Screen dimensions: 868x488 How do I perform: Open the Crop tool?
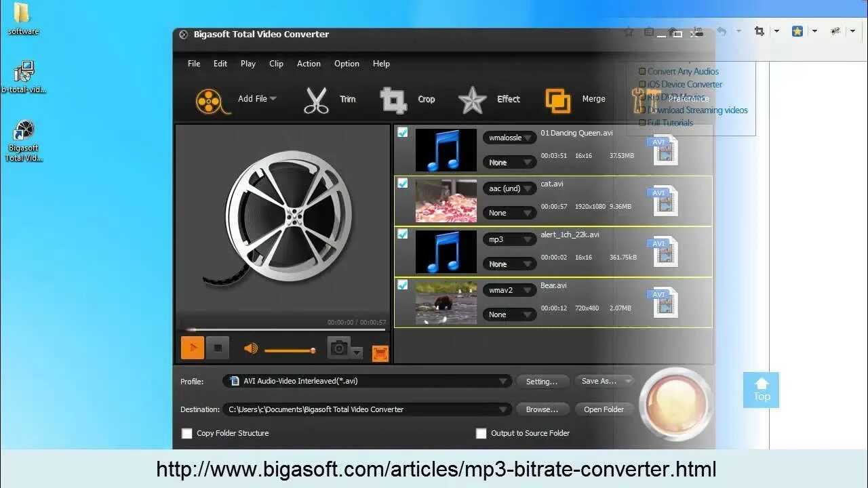point(393,100)
